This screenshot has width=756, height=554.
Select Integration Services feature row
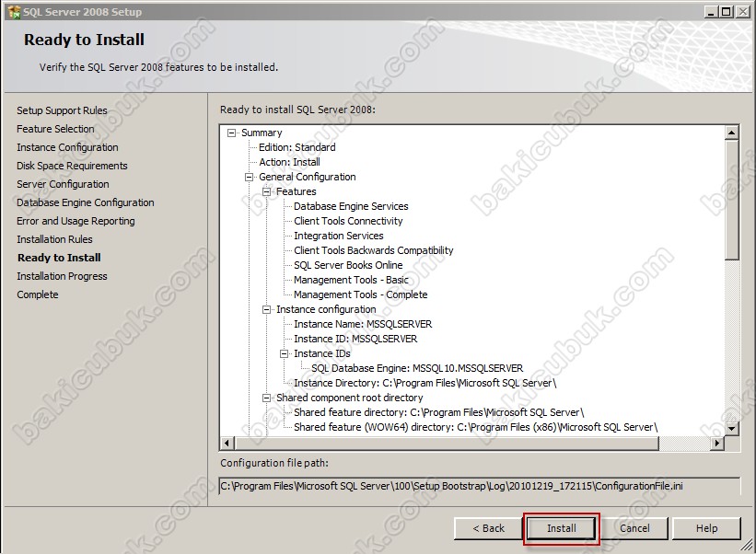coord(339,237)
